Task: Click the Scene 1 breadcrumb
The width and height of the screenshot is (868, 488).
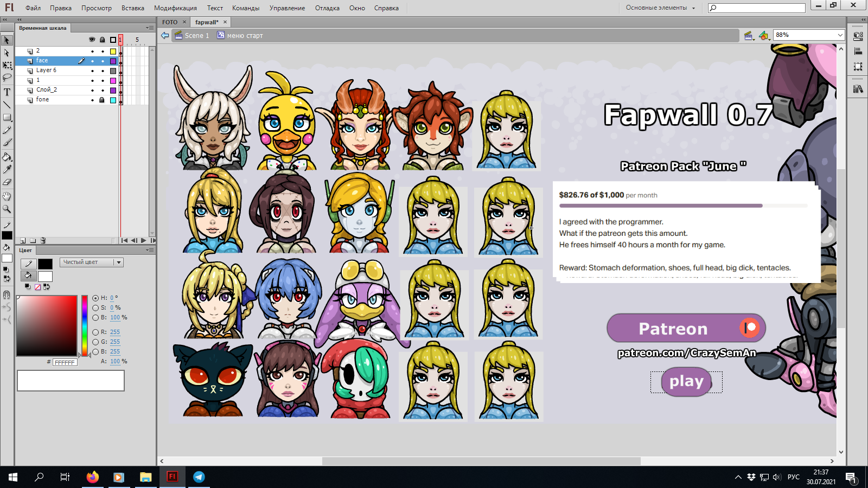Action: (x=192, y=36)
